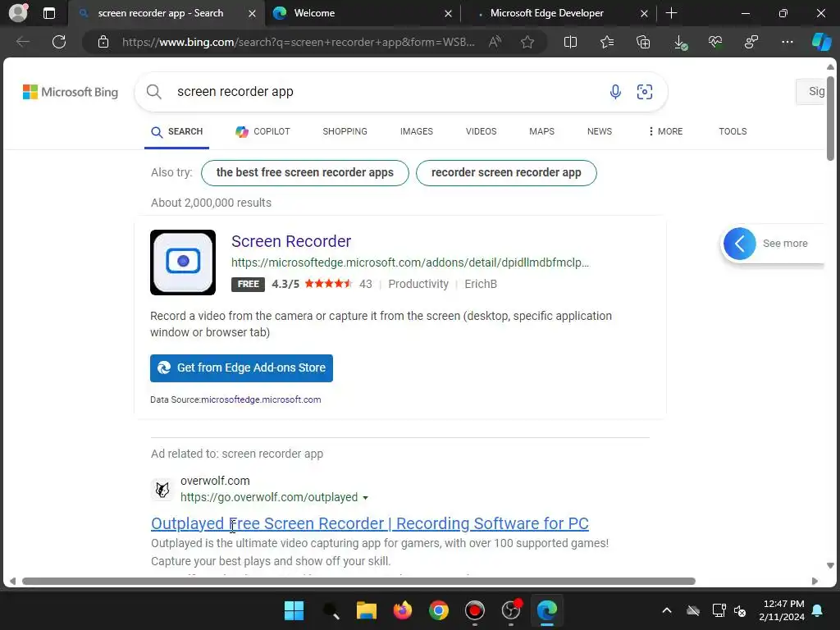Screen dimensions: 840x630
Task: Click the vertical scrollbar thumb
Action: (x=830, y=118)
